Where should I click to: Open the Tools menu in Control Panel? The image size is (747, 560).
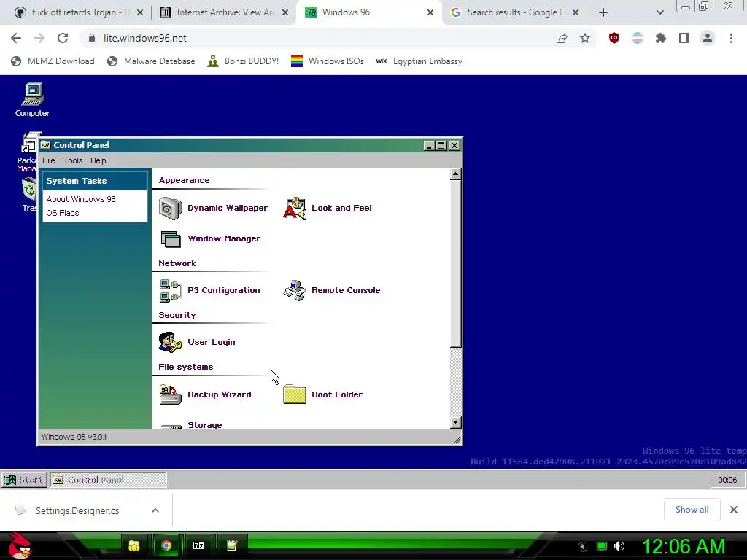coord(73,160)
